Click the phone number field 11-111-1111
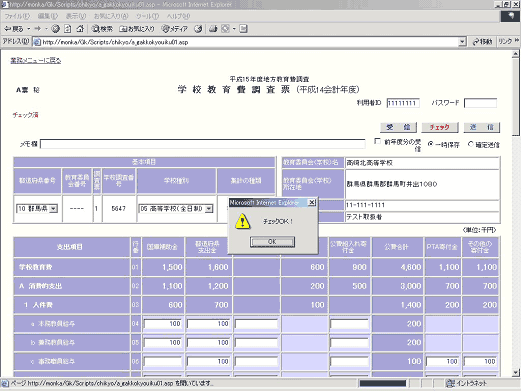 [422, 205]
